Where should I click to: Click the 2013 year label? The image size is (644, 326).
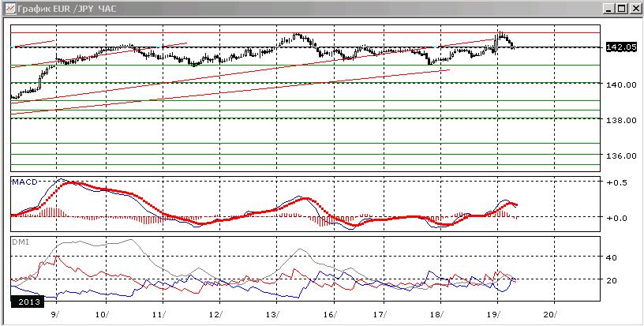(27, 302)
